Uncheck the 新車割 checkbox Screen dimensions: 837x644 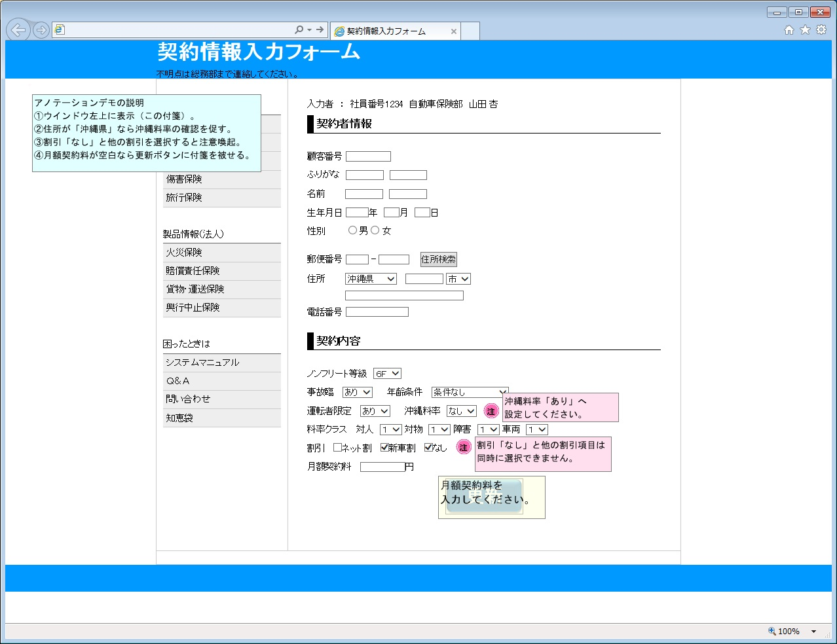384,448
